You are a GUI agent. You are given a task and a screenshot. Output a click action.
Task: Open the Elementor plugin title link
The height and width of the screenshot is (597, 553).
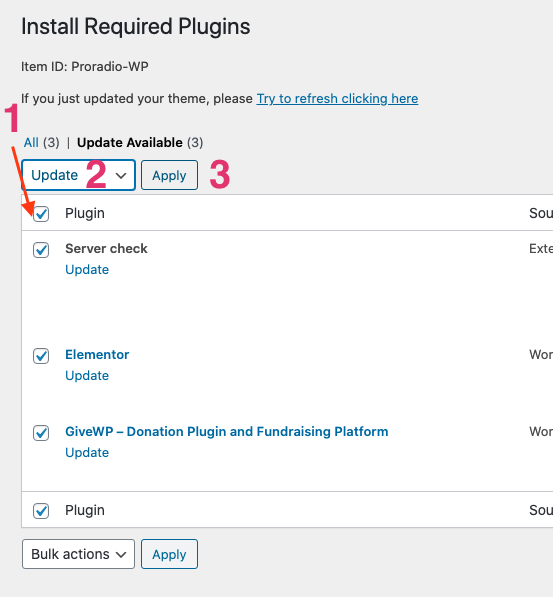tap(97, 354)
